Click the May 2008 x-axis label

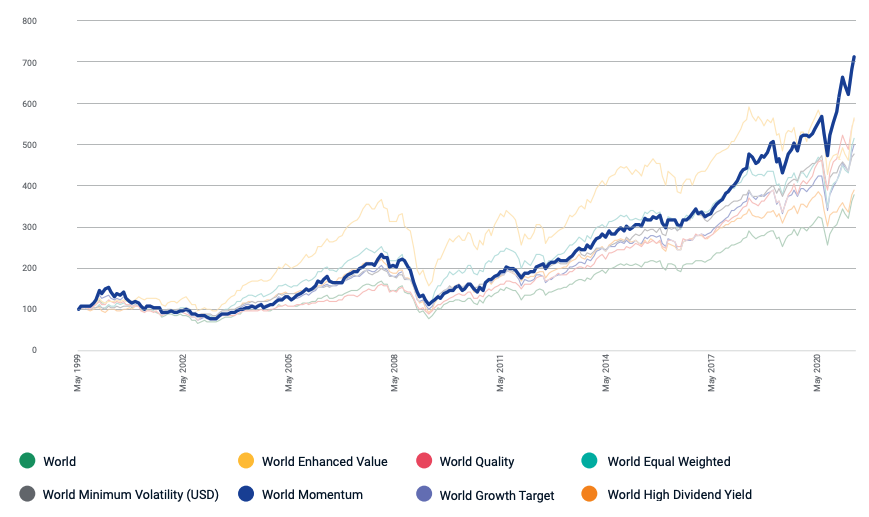tap(395, 373)
